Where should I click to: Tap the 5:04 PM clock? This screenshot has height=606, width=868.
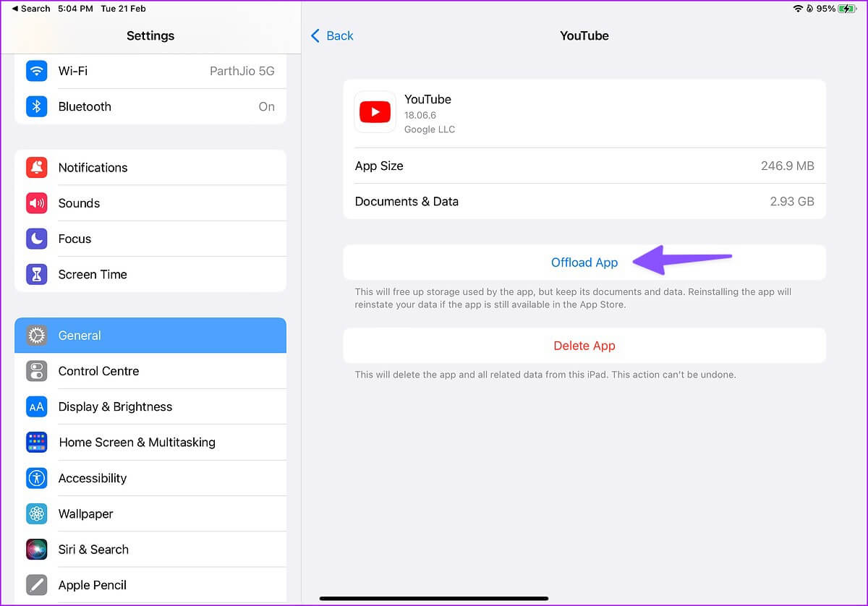pyautogui.click(x=75, y=9)
